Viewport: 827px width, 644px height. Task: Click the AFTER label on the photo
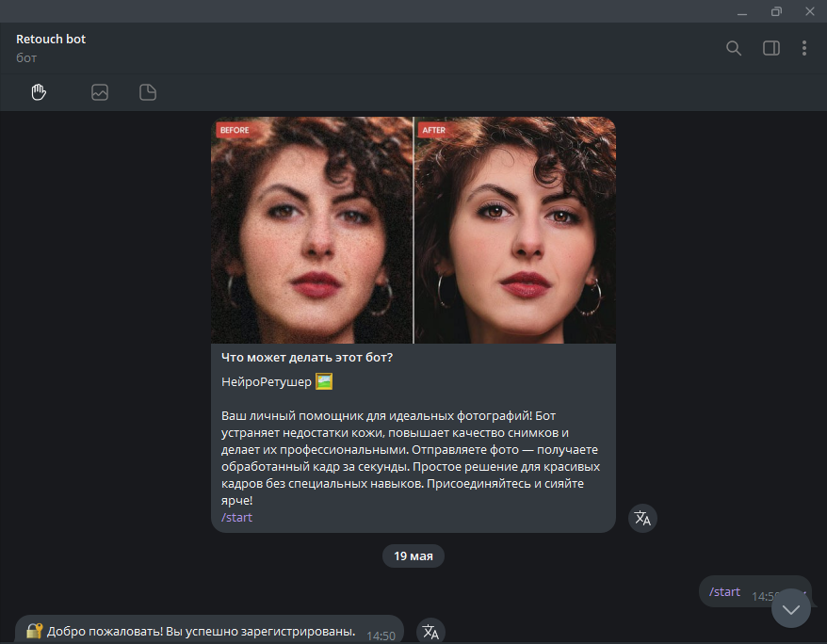tap(433, 130)
